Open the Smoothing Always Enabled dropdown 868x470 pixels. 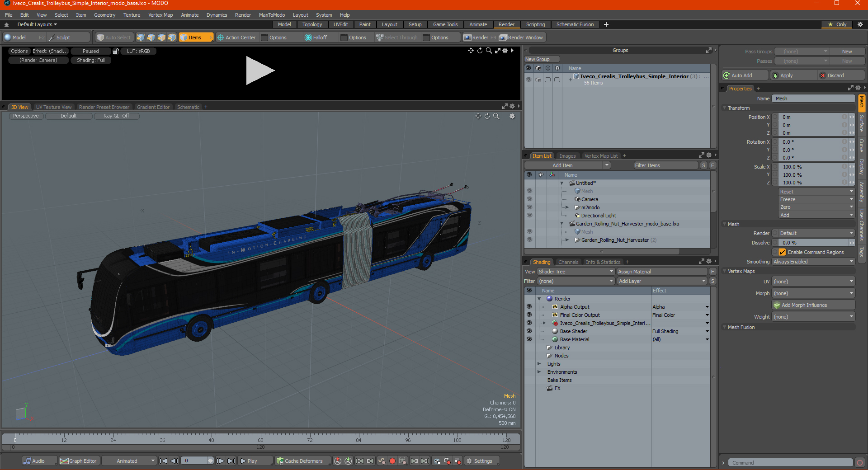tap(813, 262)
